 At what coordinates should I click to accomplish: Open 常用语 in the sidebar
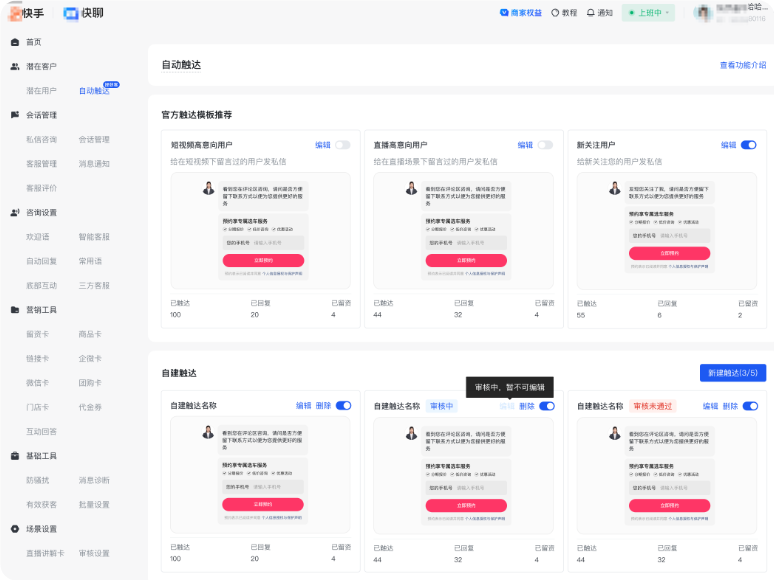pos(90,261)
